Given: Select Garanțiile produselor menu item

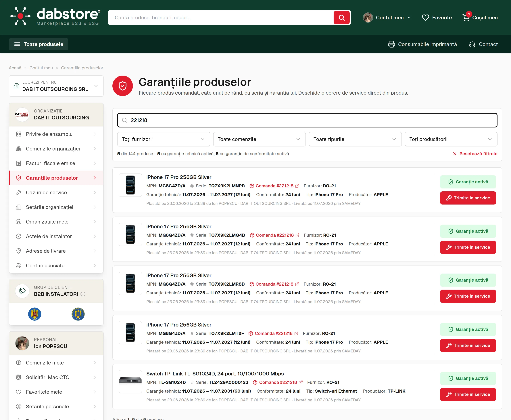Looking at the screenshot, I should (x=56, y=178).
